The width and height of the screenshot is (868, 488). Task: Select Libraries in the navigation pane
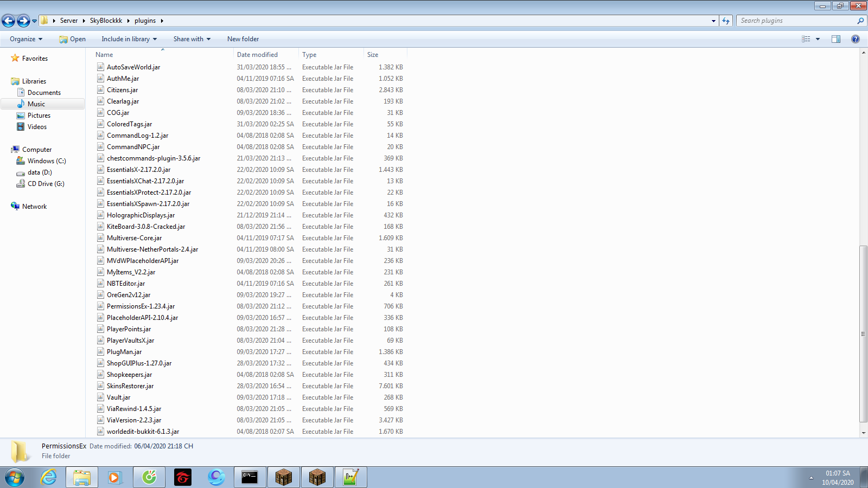(34, 81)
